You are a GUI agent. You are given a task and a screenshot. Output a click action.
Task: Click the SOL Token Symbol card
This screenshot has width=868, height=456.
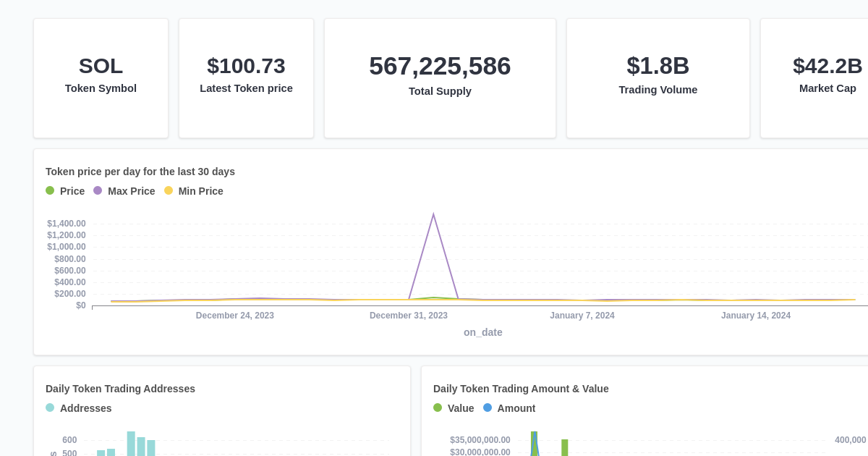point(101,77)
